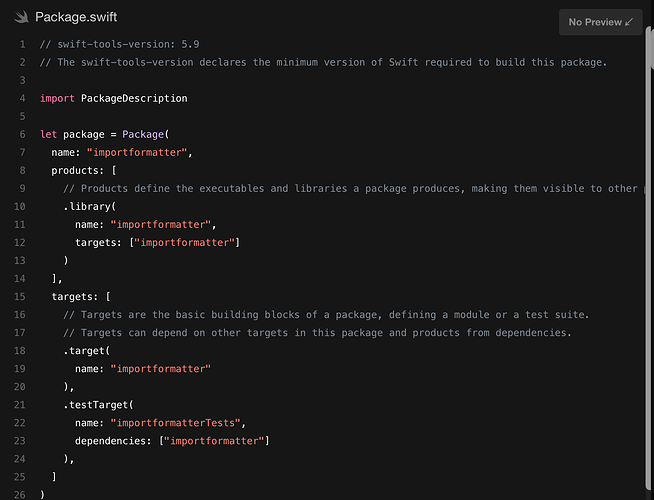
Task: Click the "importformatter" string on line 19
Action: click(x=161, y=369)
